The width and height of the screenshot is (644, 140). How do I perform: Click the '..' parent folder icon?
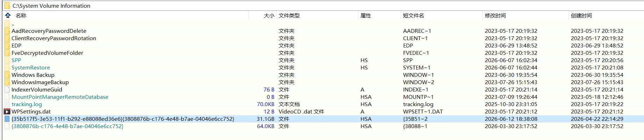pos(7,24)
